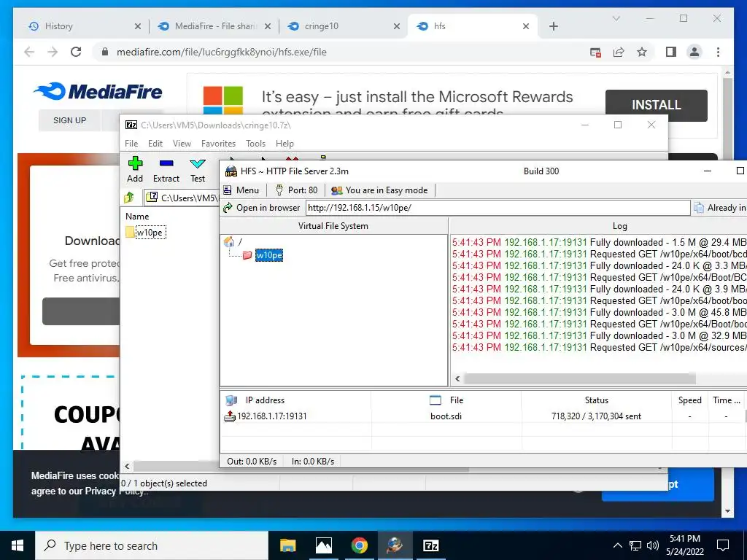Viewport: 747px width, 560px height.
Task: Open the Tools menu in 7-Zip
Action: pyautogui.click(x=255, y=144)
